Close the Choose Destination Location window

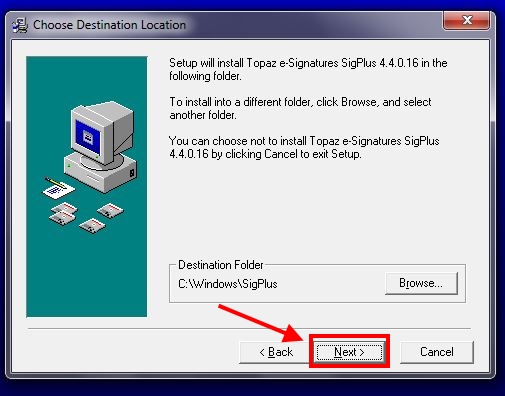(x=467, y=20)
